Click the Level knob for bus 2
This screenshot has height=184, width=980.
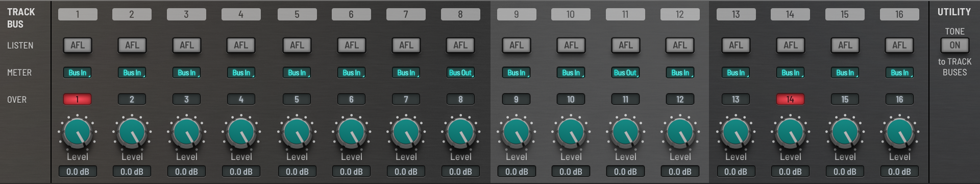[x=132, y=132]
